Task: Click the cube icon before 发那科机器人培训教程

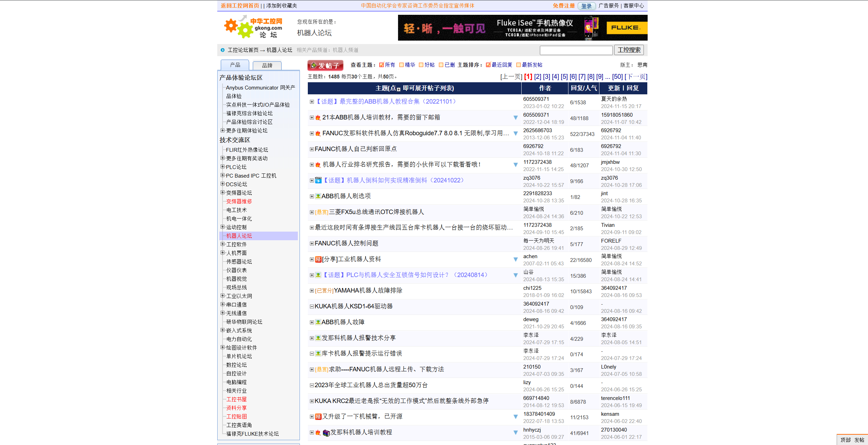Action: point(326,433)
